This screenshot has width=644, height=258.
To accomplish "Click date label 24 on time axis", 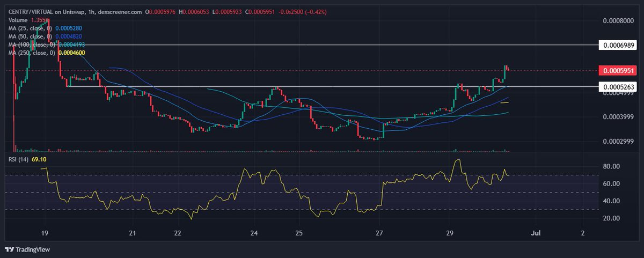I will (254, 233).
